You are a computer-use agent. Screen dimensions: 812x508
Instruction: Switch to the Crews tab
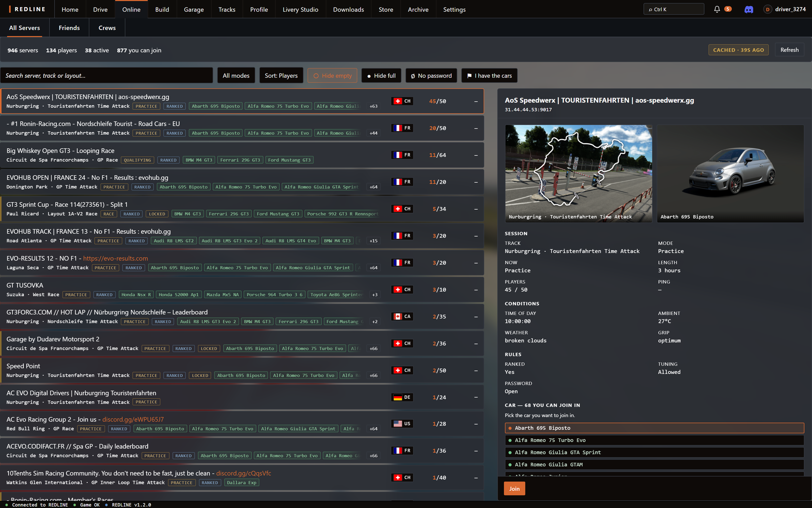[107, 28]
